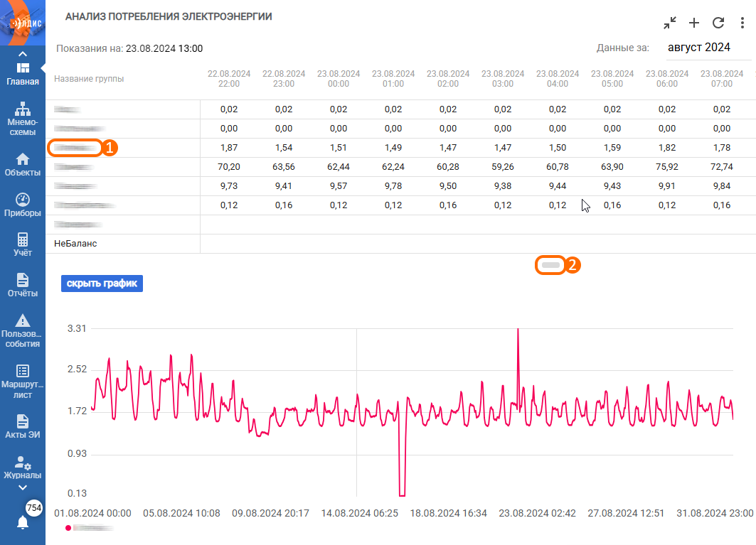Go to Объекты in the sidebar
The image size is (756, 545).
click(23, 159)
